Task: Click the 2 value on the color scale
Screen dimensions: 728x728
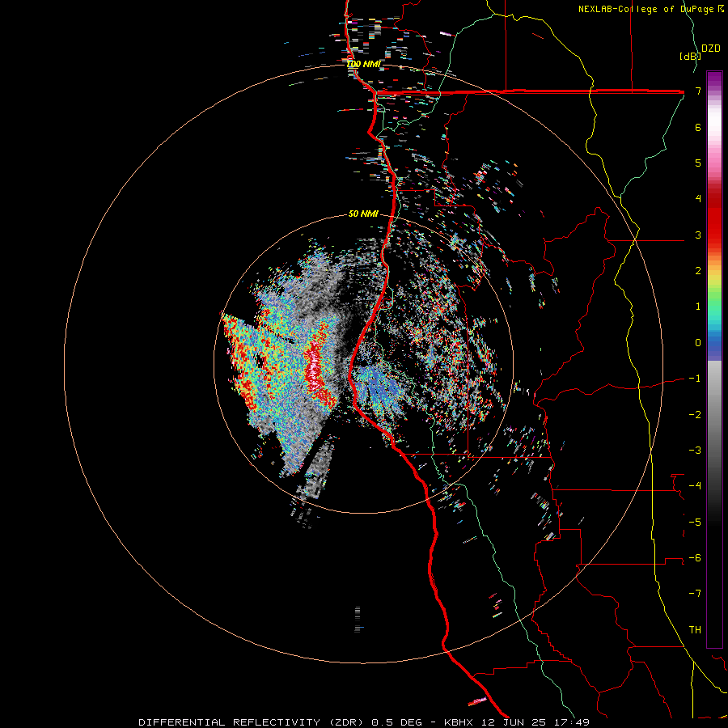Action: tap(698, 271)
